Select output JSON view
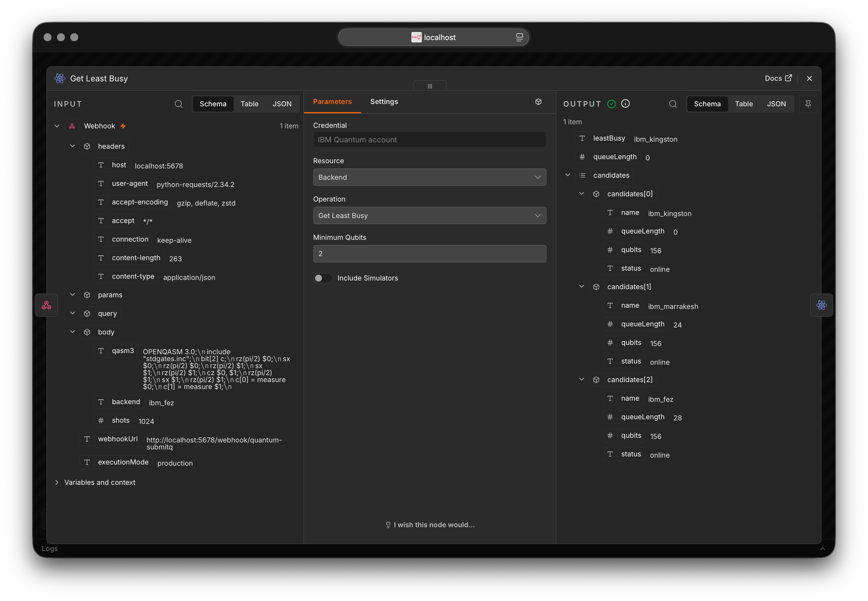868x601 pixels. tap(776, 104)
